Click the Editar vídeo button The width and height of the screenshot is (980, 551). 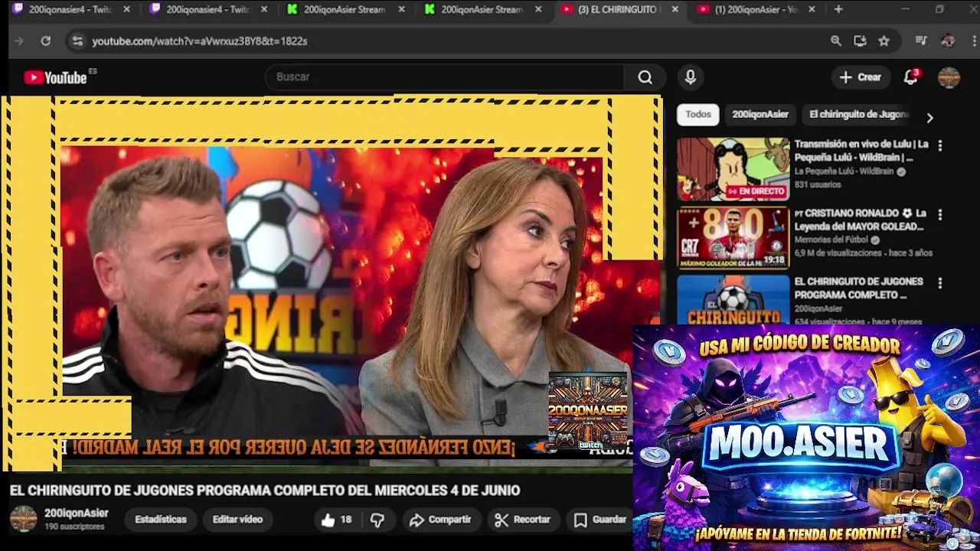click(x=237, y=520)
